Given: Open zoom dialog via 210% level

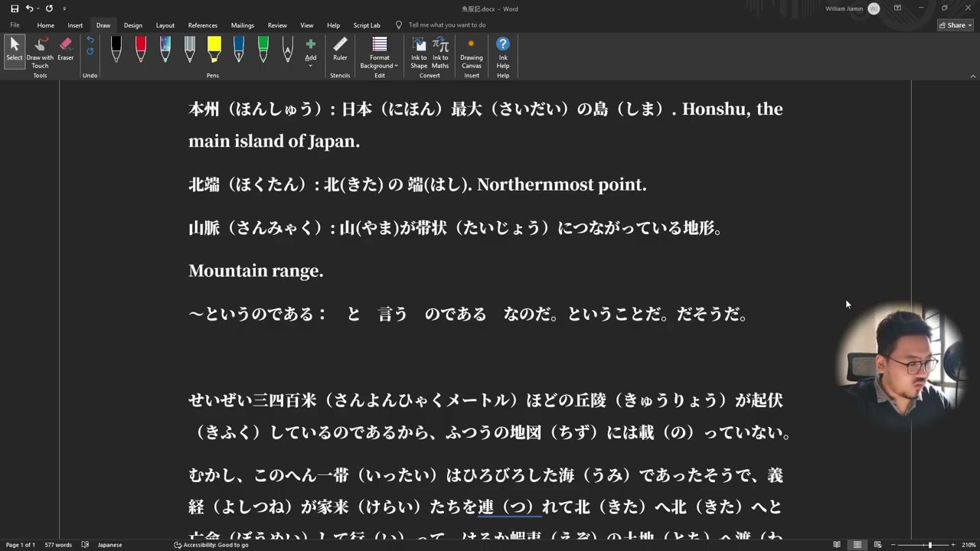Looking at the screenshot, I should coord(969,545).
